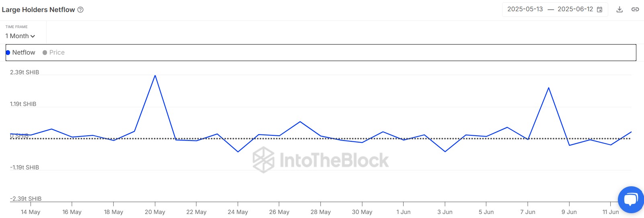Screen dimensions: 644x218
Task: Click the netflow peak on 20 May
Action: [x=155, y=75]
